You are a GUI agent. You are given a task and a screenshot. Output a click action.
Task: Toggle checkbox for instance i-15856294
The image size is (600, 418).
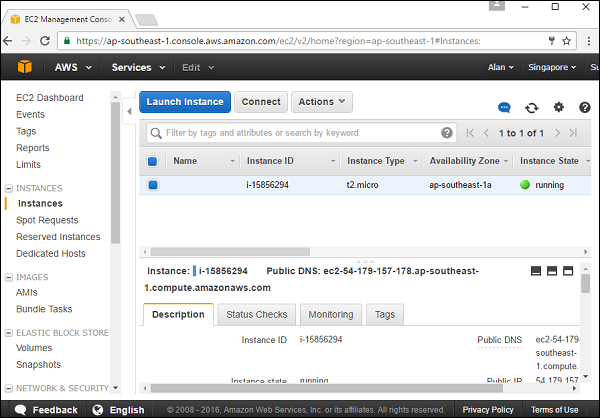153,185
